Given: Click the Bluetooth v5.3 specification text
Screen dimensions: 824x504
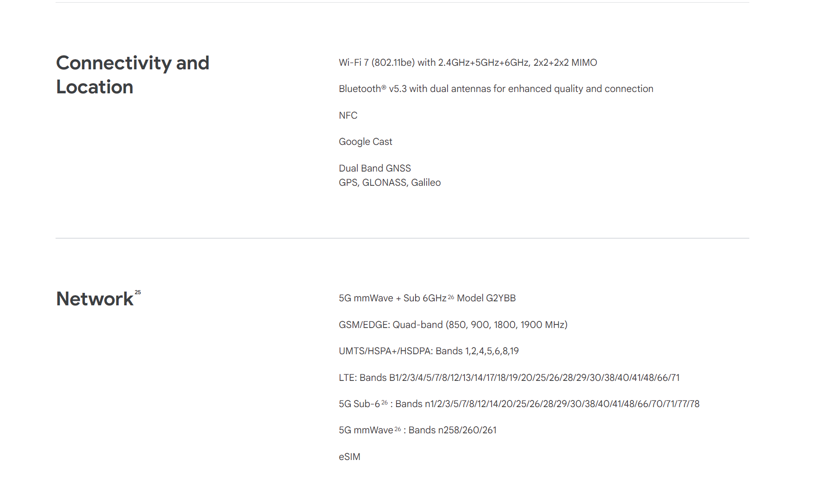Looking at the screenshot, I should pyautogui.click(x=496, y=89).
